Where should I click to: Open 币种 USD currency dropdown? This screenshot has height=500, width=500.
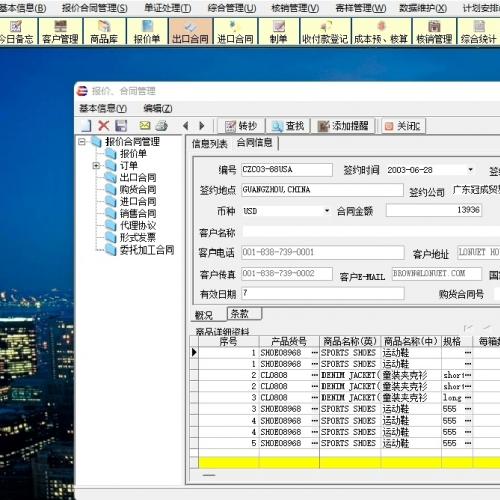(327, 211)
